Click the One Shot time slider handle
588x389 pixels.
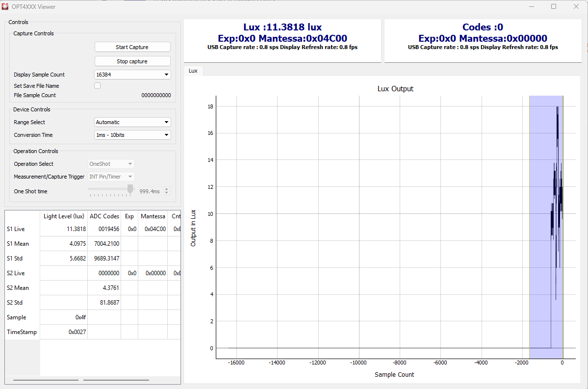(130, 189)
